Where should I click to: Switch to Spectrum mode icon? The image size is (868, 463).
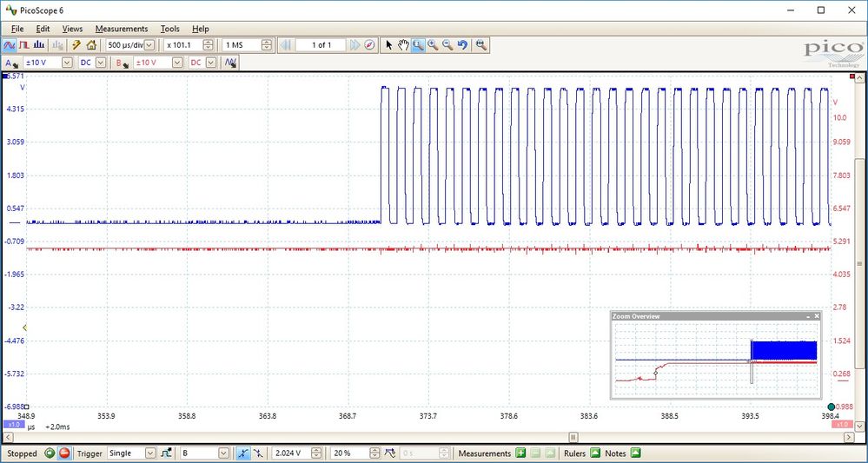click(38, 45)
